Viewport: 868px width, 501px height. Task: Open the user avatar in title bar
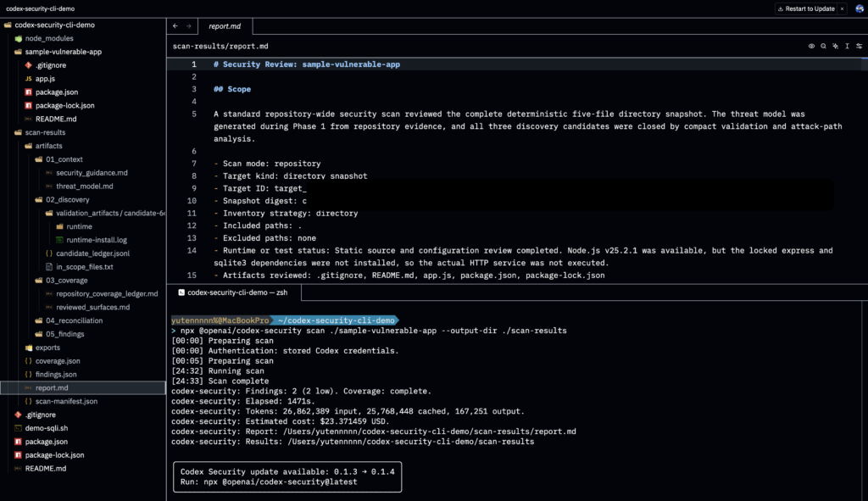860,8
